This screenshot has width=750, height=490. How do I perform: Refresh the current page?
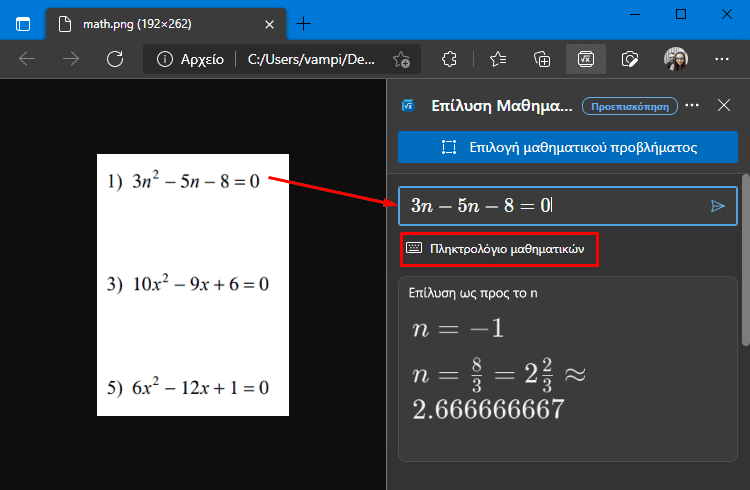(x=115, y=59)
